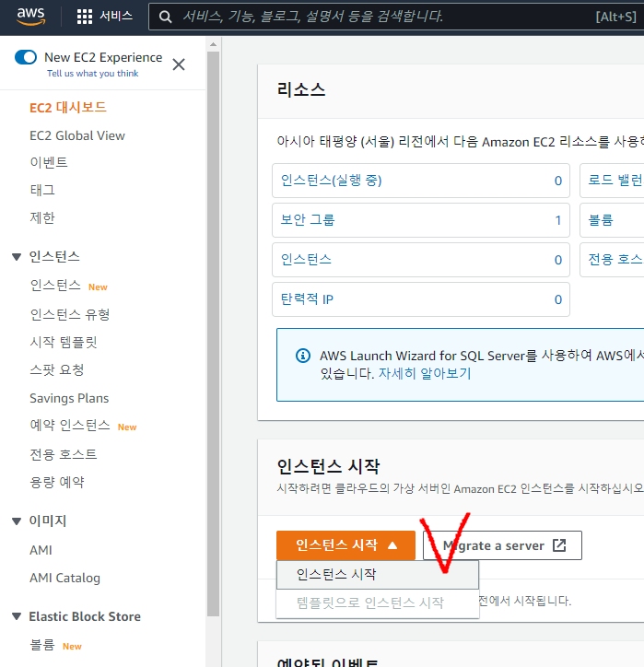This screenshot has height=667, width=644.
Task: Open EC2 대시보드 in sidebar
Action: coord(68,107)
